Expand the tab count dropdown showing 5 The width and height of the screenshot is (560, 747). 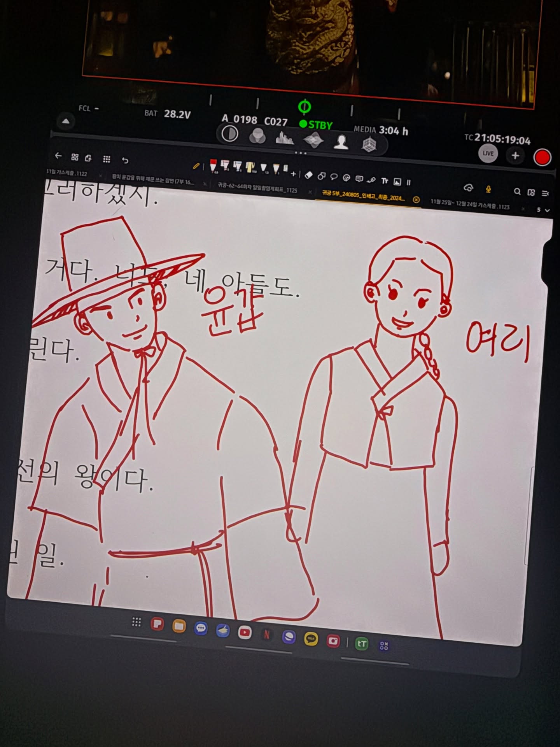coord(544,210)
